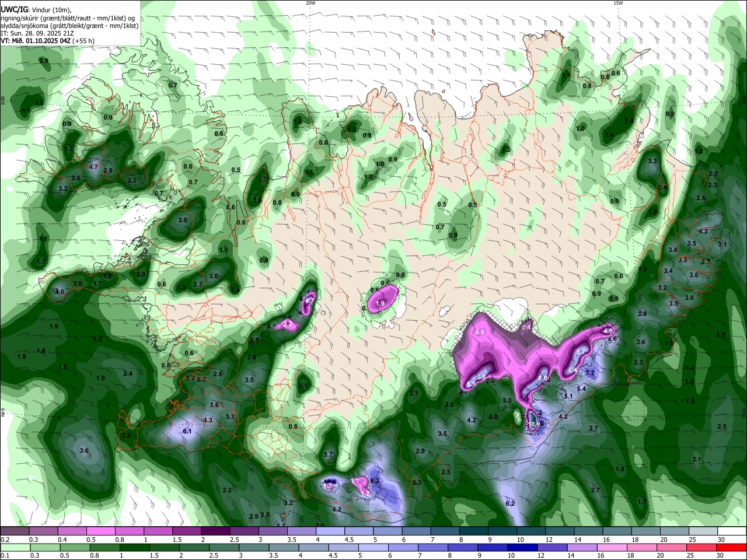
Task: Click the light pink 16–18 rain swatch
Action: point(611,547)
